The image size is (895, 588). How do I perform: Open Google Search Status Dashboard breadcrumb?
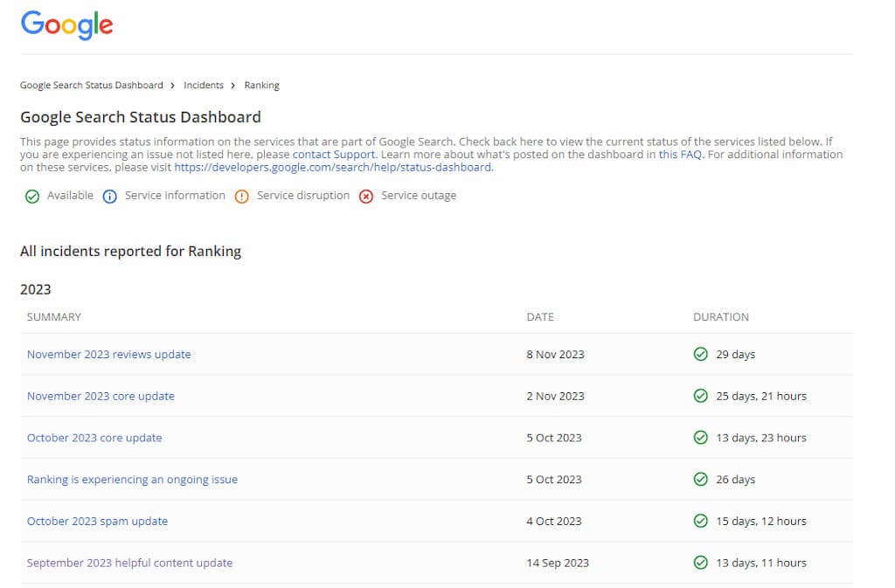[x=92, y=86]
